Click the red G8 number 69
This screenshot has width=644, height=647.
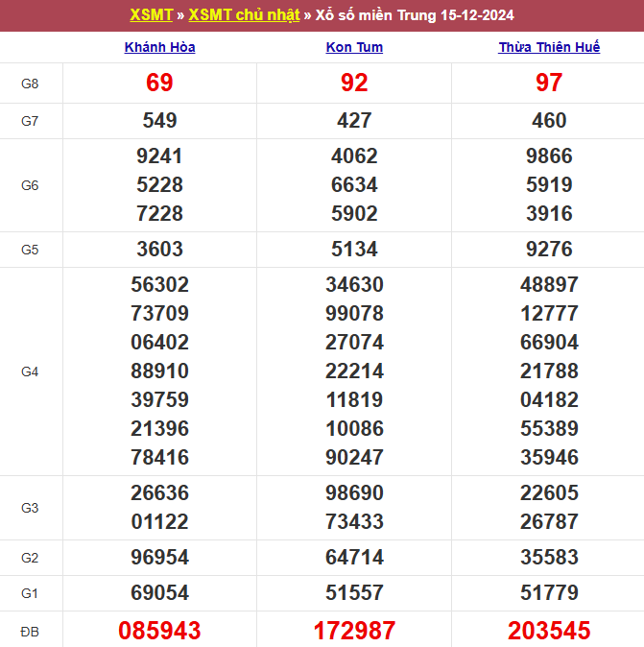click(159, 84)
